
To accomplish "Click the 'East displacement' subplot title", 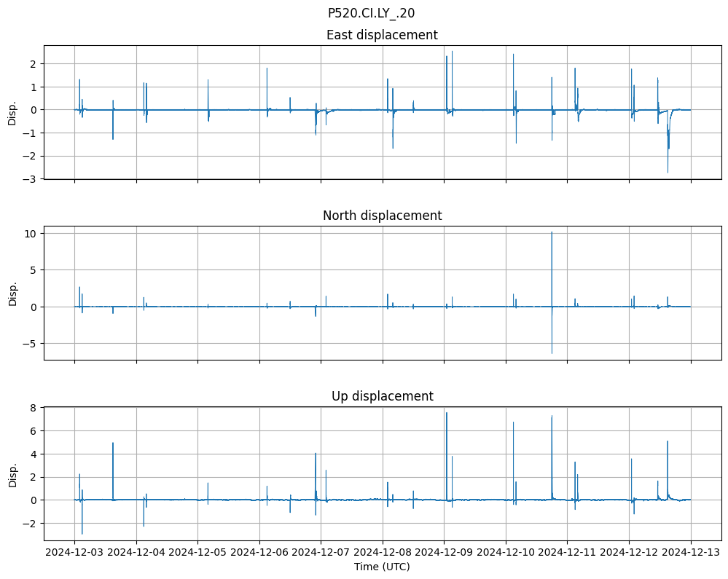I will click(x=382, y=35).
